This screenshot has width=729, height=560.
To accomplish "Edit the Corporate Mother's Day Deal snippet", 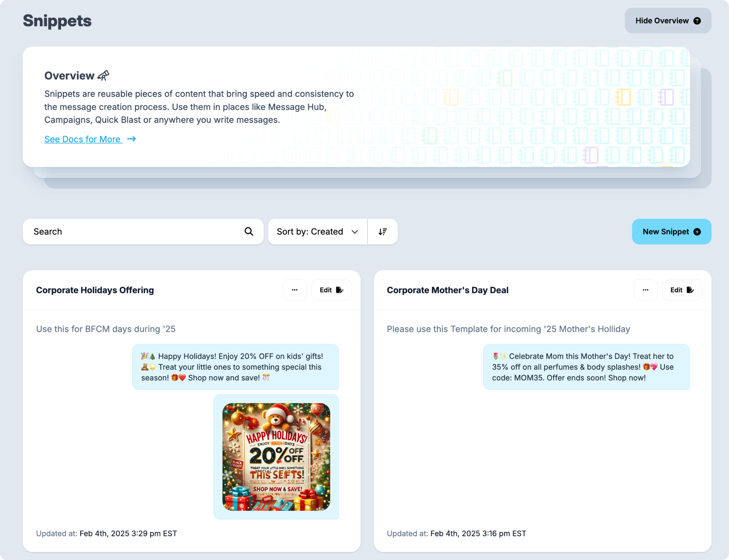I will click(x=682, y=290).
